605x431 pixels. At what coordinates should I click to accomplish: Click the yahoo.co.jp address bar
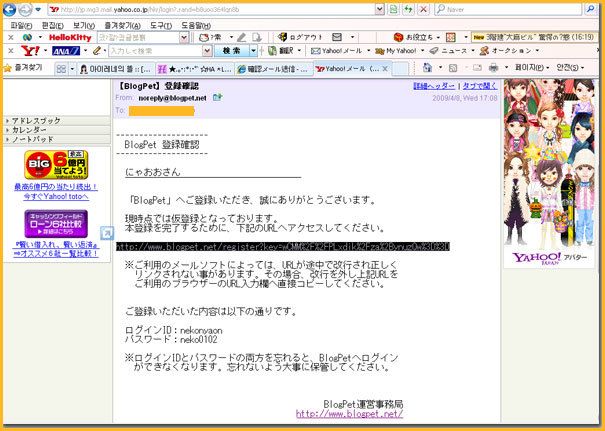[x=211, y=9]
